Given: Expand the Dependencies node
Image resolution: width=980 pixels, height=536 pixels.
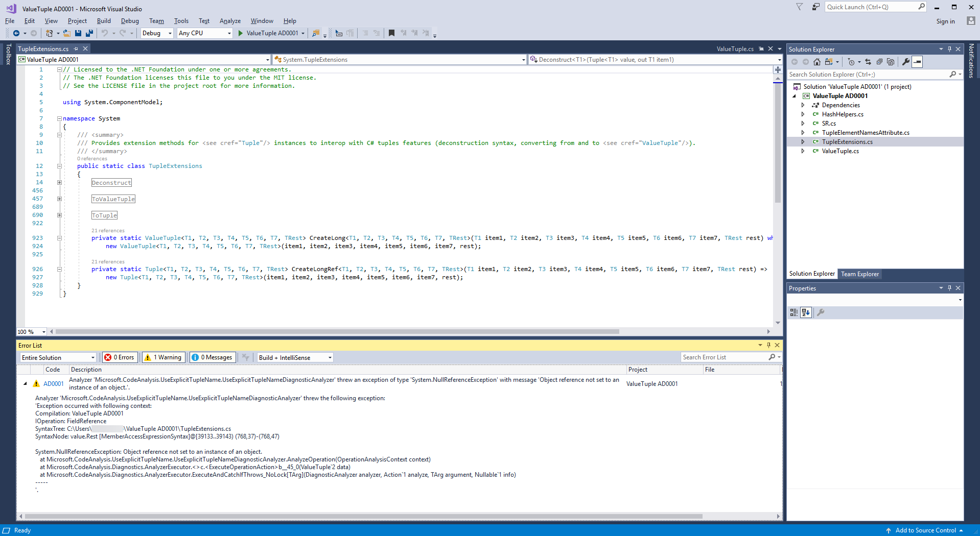Looking at the screenshot, I should pos(804,105).
